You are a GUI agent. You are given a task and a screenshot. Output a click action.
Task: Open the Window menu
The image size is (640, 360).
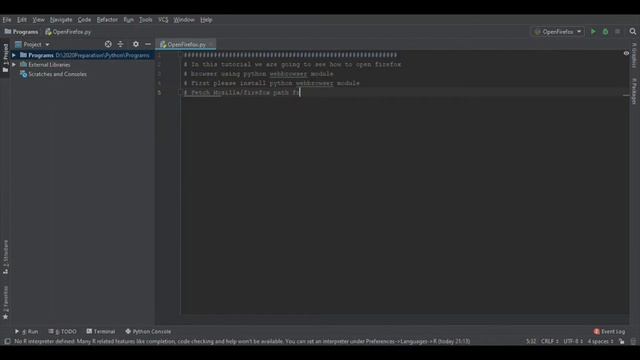(x=184, y=20)
